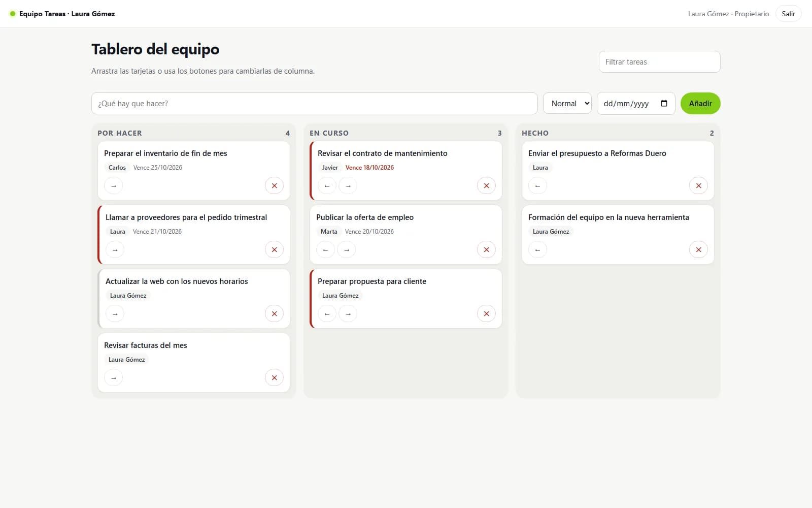The height and width of the screenshot is (508, 812).
Task: Move 'Preparar el inventario de fin de mes' forward
Action: click(113, 186)
